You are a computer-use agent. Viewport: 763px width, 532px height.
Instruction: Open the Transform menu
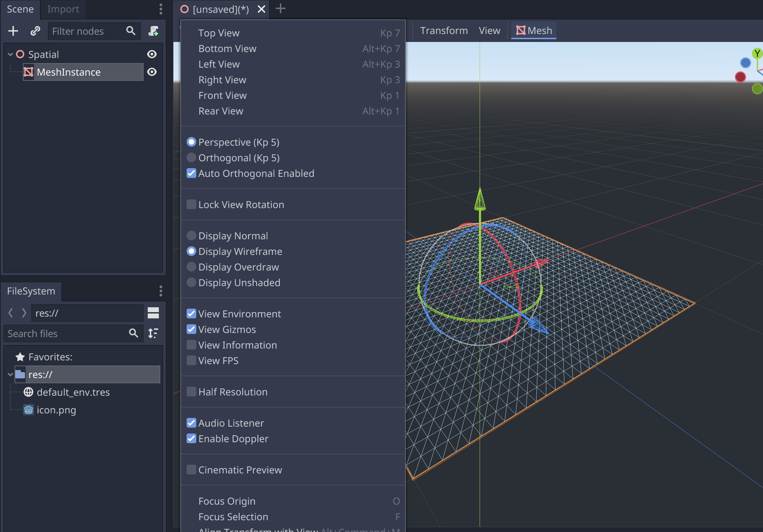[x=444, y=30]
